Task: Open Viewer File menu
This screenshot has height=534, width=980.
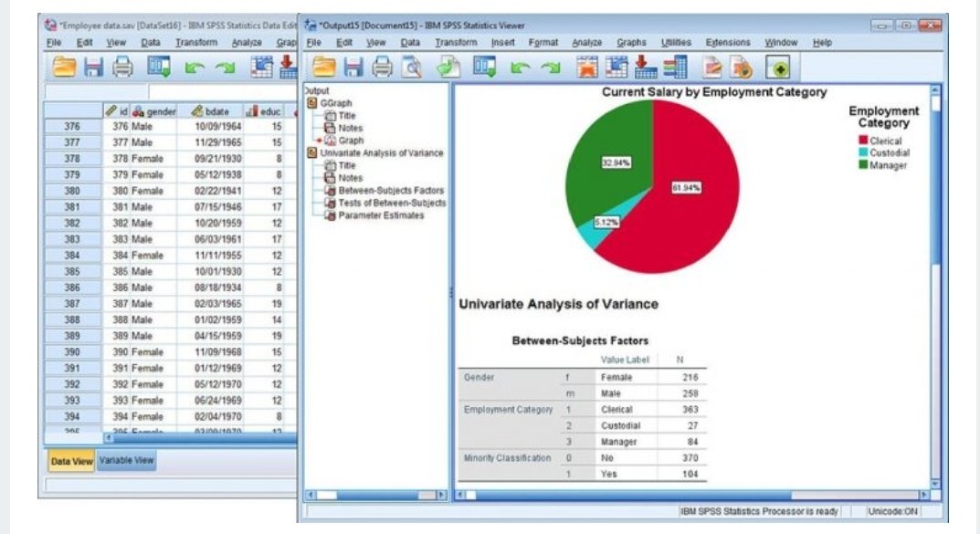Action: click(314, 43)
